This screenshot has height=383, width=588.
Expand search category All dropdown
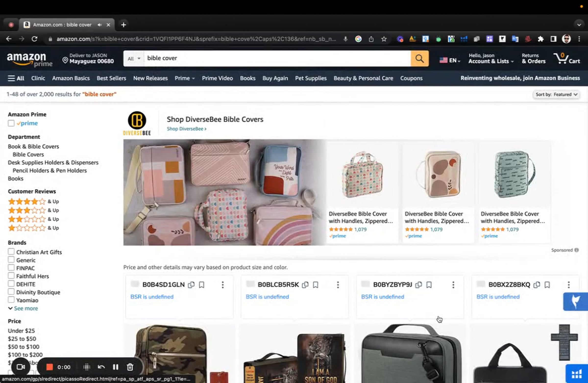tap(134, 59)
